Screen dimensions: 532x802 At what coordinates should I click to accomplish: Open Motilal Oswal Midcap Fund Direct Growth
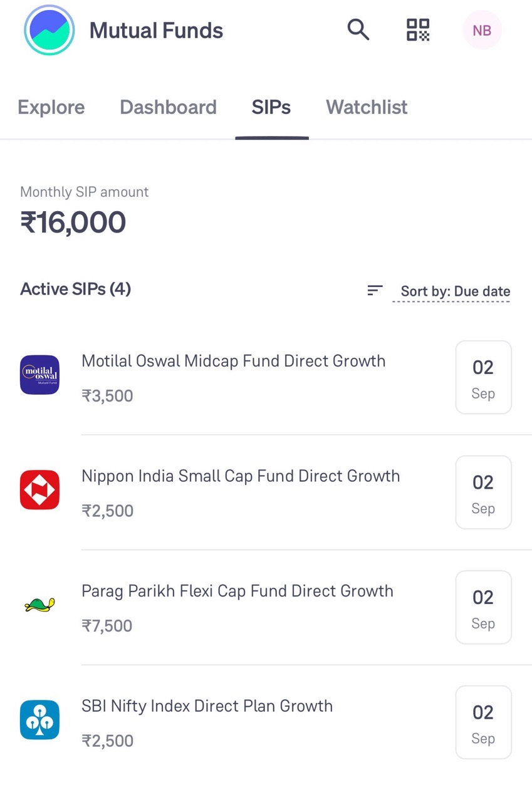tap(233, 362)
